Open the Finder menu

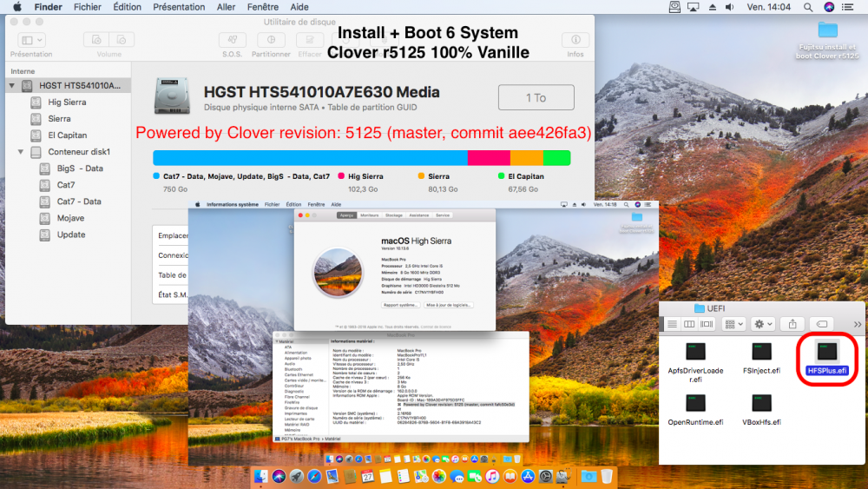(x=48, y=7)
